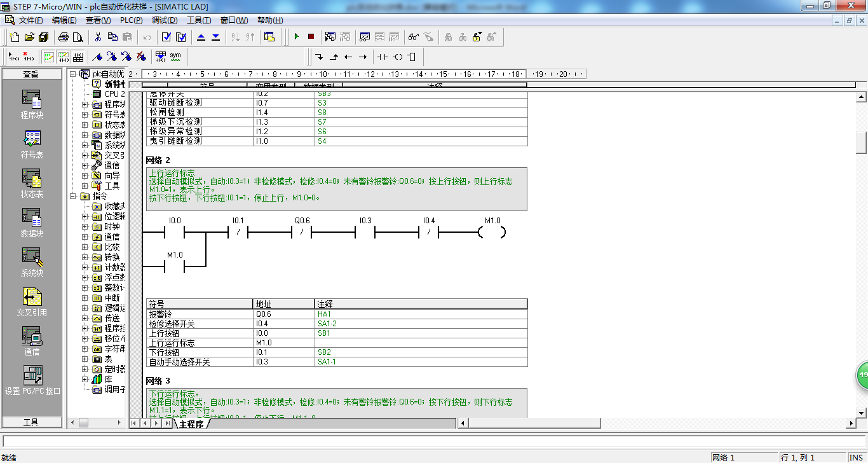
Task: Expand the 时钟 instruction node
Action: [85, 226]
